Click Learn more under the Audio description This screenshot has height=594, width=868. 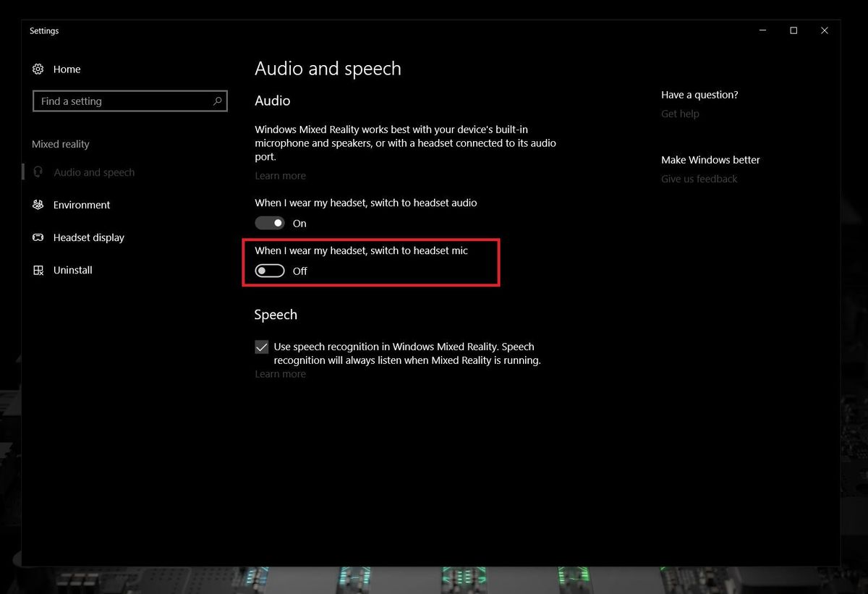pos(280,175)
